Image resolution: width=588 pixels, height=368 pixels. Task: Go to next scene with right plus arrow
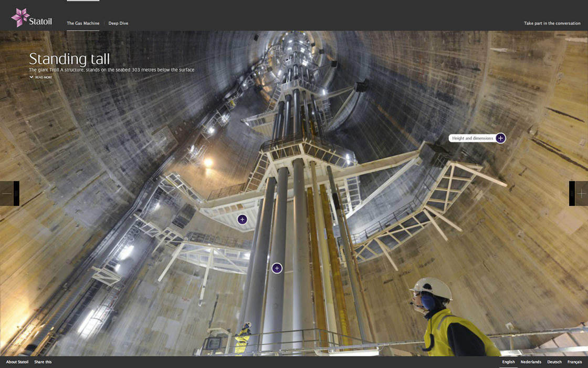[579, 193]
